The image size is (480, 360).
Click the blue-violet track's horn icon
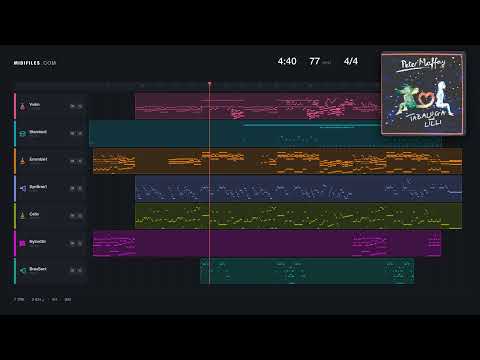(x=22, y=189)
